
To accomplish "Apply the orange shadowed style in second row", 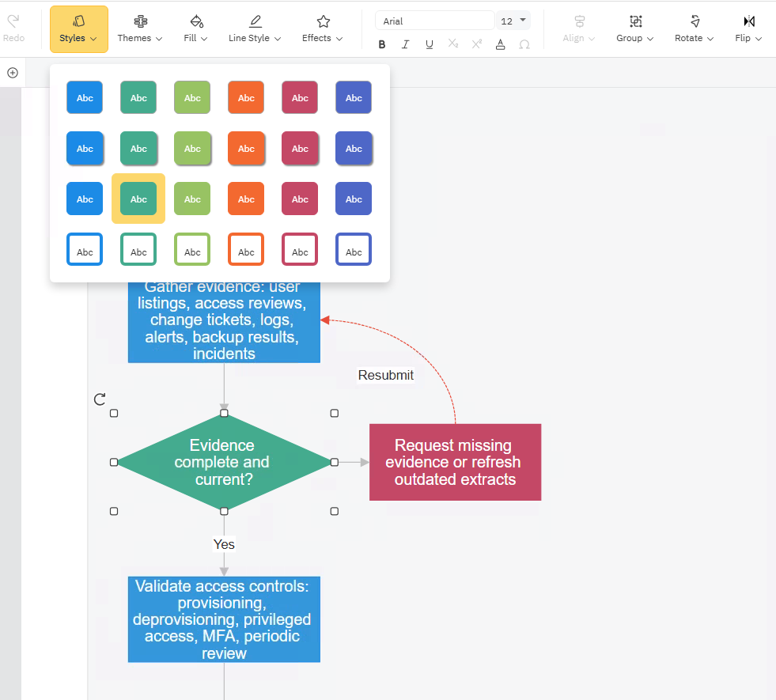I will point(246,148).
